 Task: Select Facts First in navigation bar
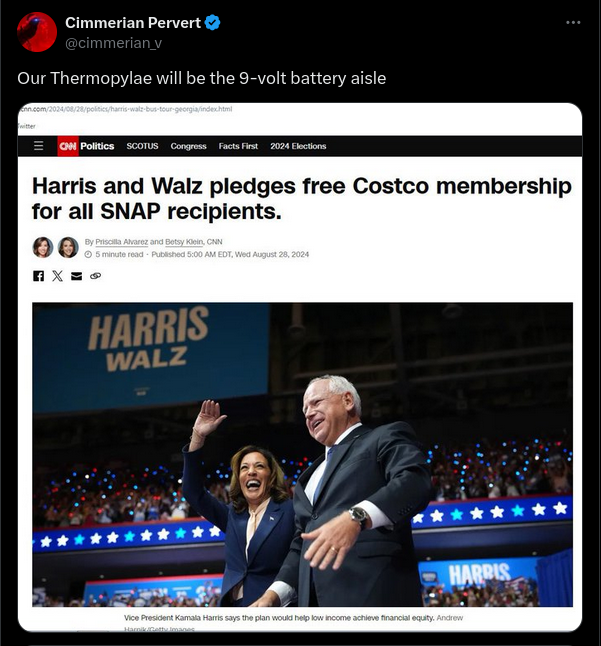(x=239, y=146)
